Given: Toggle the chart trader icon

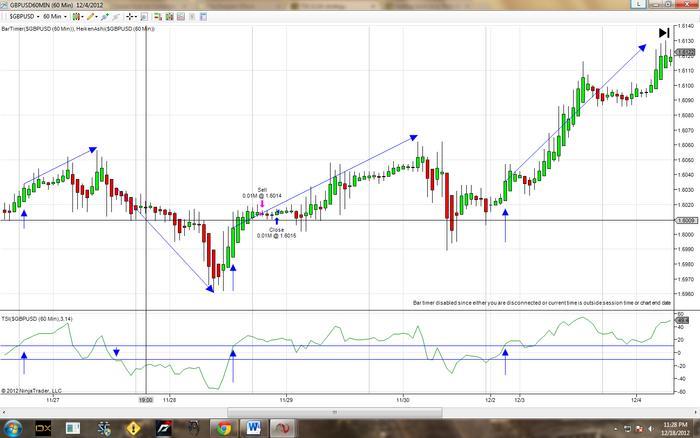Looking at the screenshot, I should pos(158,17).
